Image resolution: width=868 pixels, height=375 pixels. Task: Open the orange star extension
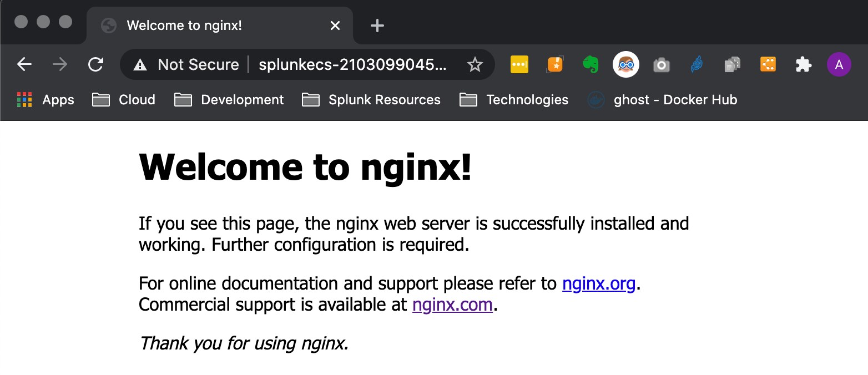click(x=555, y=65)
